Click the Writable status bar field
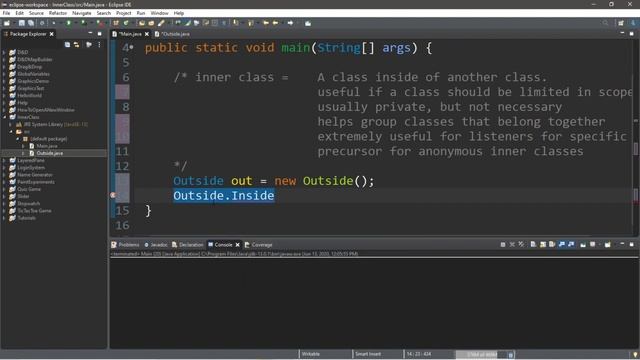This screenshot has height=360, width=640. click(311, 354)
